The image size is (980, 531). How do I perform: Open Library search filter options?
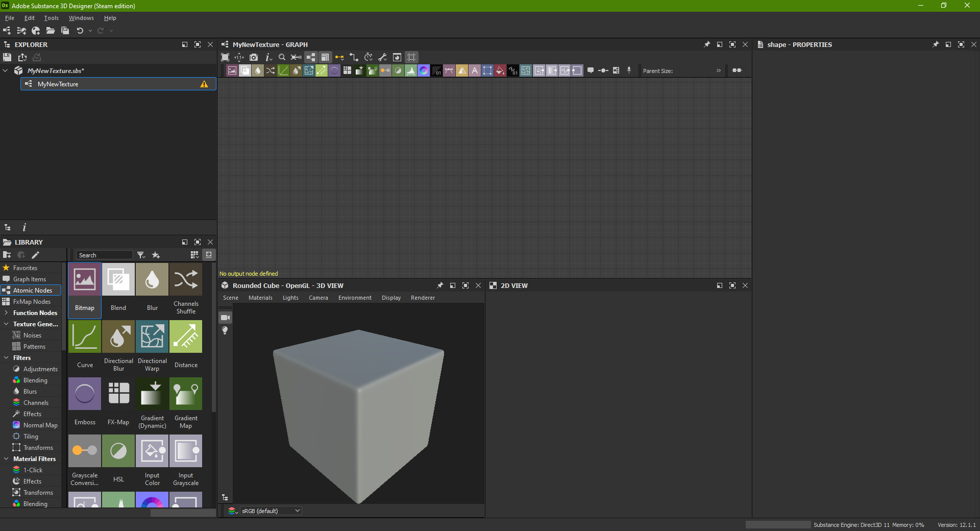[x=141, y=255]
